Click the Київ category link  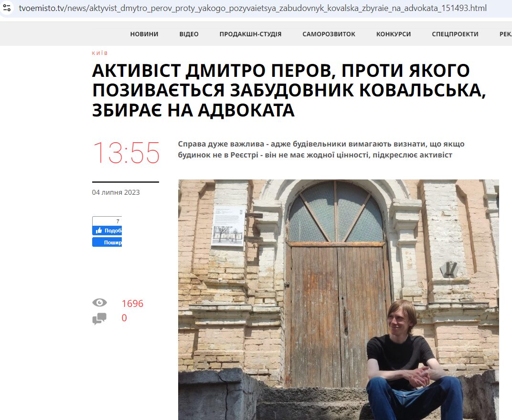tap(100, 53)
